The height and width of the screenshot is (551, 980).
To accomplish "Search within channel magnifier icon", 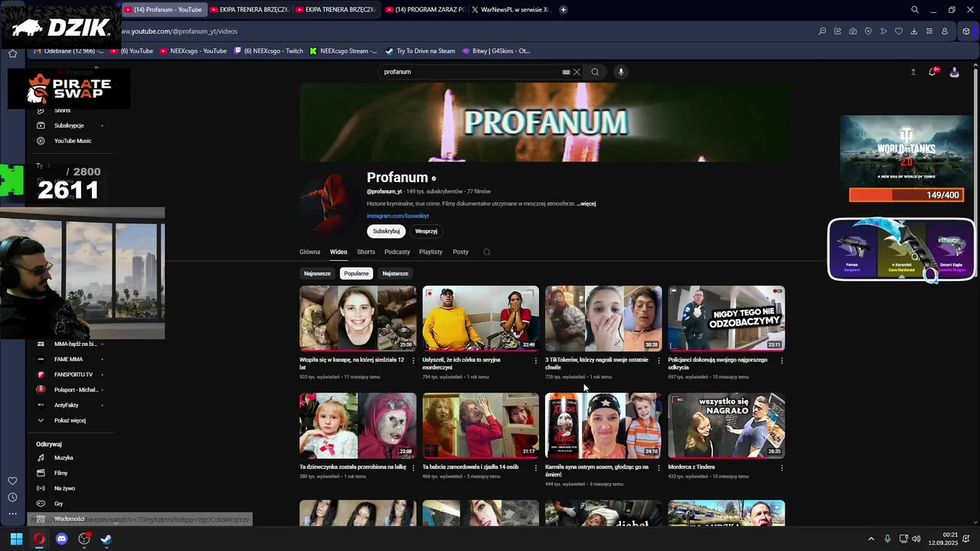I will click(486, 252).
